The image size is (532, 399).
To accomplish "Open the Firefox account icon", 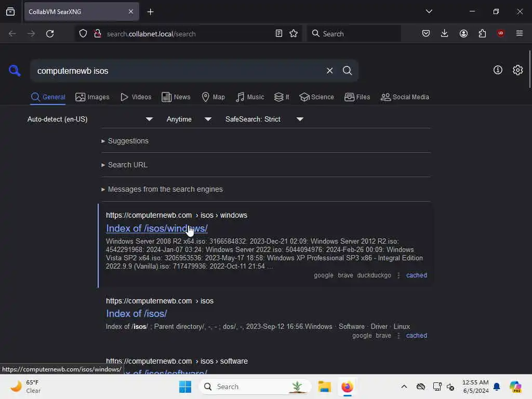I will 463,33.
